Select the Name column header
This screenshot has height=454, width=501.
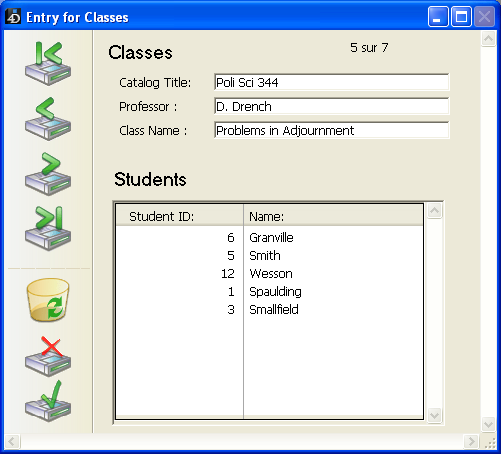333,216
